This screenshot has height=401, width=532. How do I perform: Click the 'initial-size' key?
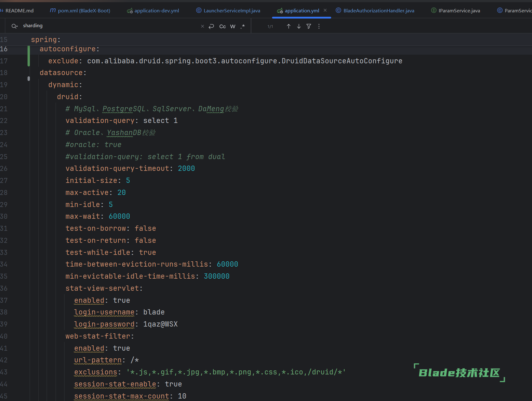point(91,180)
